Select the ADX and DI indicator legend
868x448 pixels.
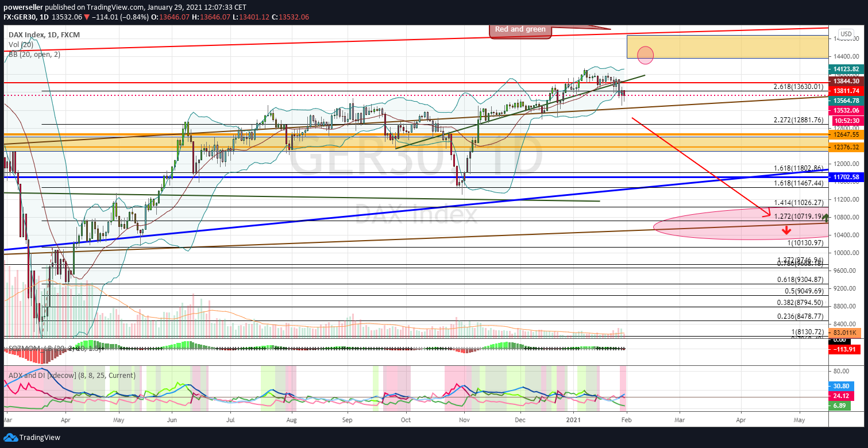click(72, 375)
